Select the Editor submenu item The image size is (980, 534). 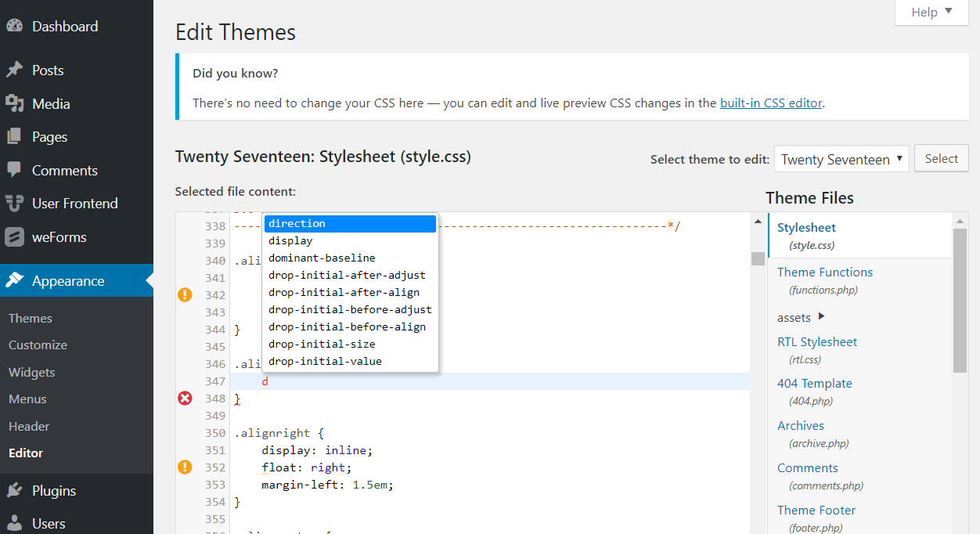[26, 453]
